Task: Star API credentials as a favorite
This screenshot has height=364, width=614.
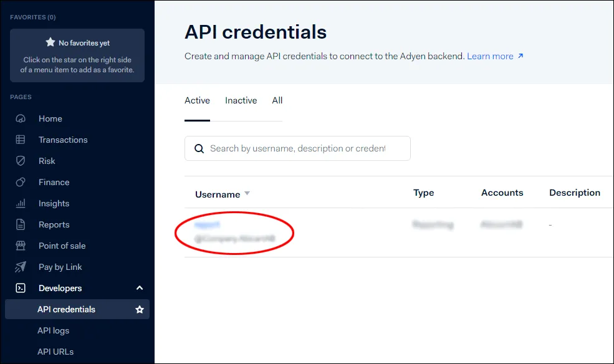Action: pos(140,310)
